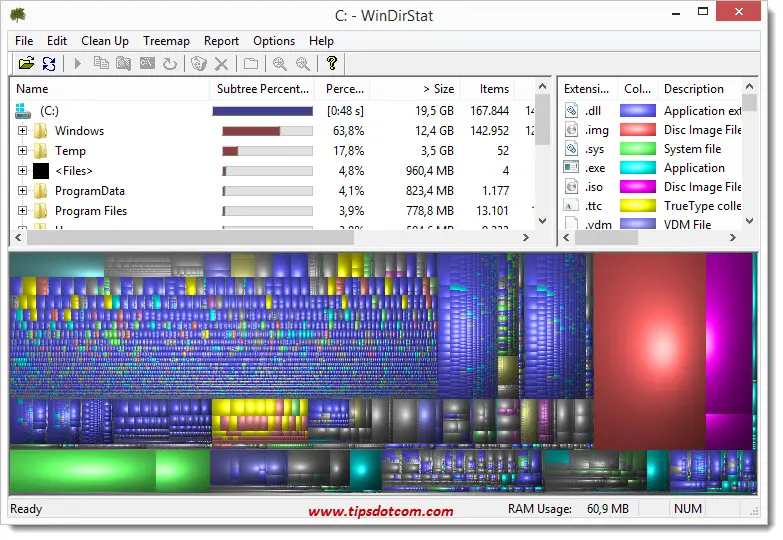Sort by Subtree Percentage column header

[262, 89]
